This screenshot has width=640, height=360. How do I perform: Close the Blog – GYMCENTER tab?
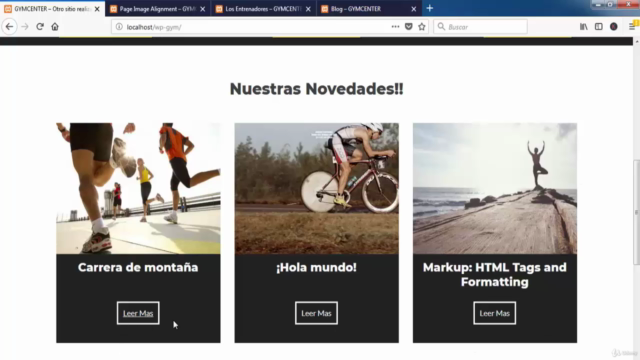413,9
